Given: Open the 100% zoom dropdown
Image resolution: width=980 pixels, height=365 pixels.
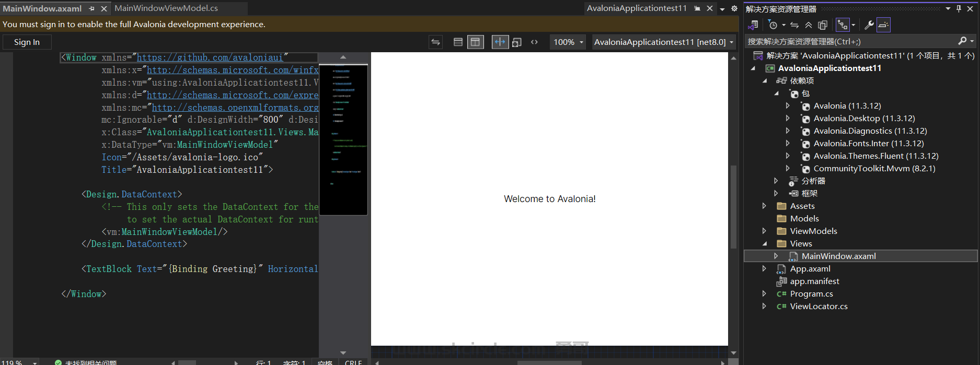Looking at the screenshot, I should click(568, 42).
